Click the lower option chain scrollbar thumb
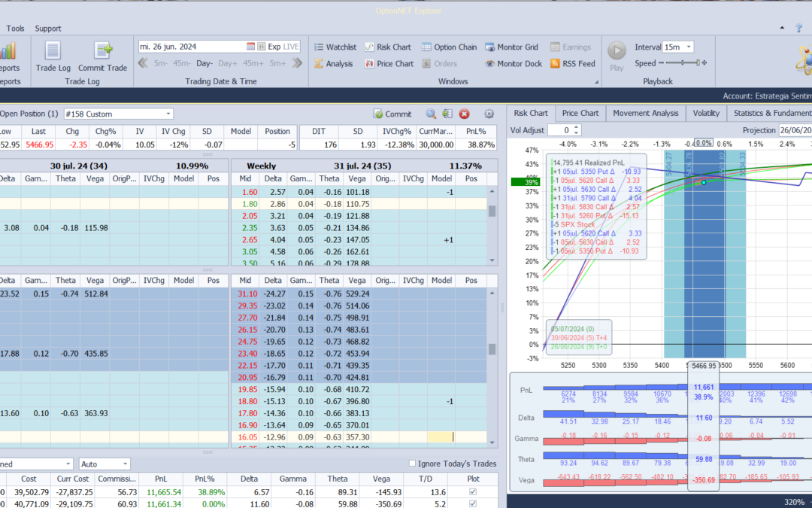Image resolution: width=812 pixels, height=508 pixels. click(x=492, y=349)
